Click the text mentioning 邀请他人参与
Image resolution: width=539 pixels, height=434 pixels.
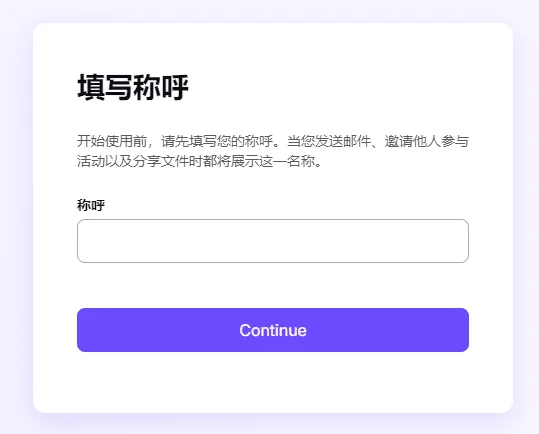pos(427,141)
